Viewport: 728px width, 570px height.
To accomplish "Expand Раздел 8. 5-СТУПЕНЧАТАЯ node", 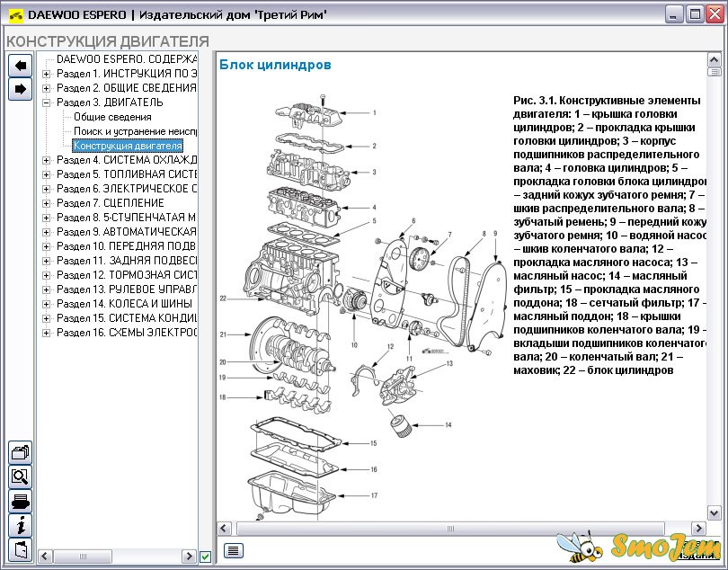I will [46, 218].
